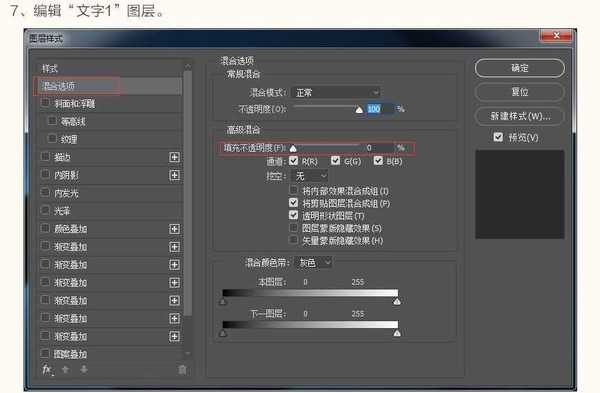Viewport: 600px width, 393px height.
Task: Enable the 内阴影 checkbox
Action: point(45,174)
